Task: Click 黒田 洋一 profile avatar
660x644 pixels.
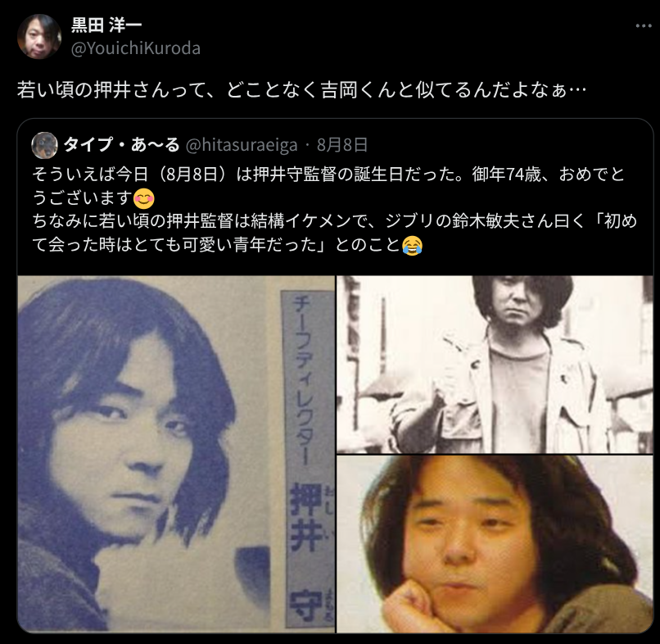Action: coord(39,37)
